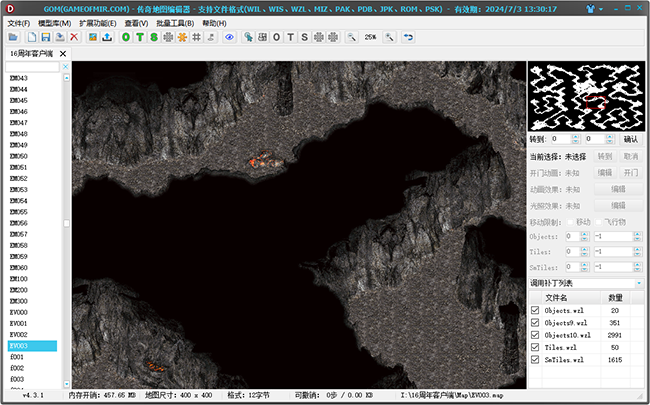Select EM050 in the map list
650x405 pixels.
19,157
